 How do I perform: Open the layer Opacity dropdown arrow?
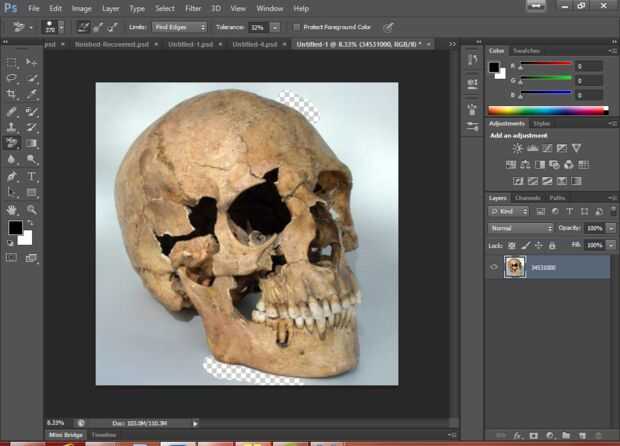pyautogui.click(x=611, y=228)
